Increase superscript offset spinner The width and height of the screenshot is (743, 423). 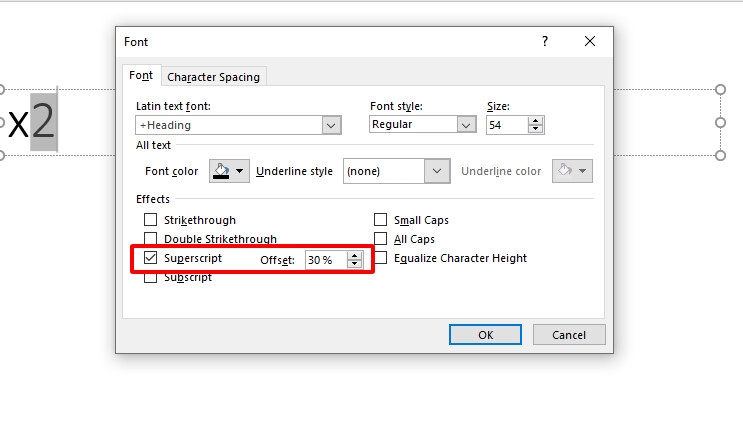point(354,255)
